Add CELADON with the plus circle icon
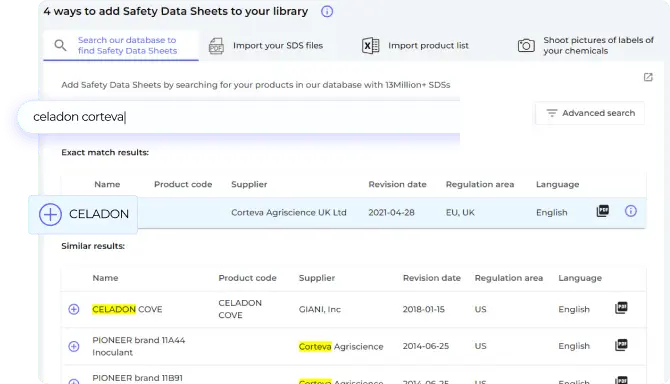 (x=50, y=214)
